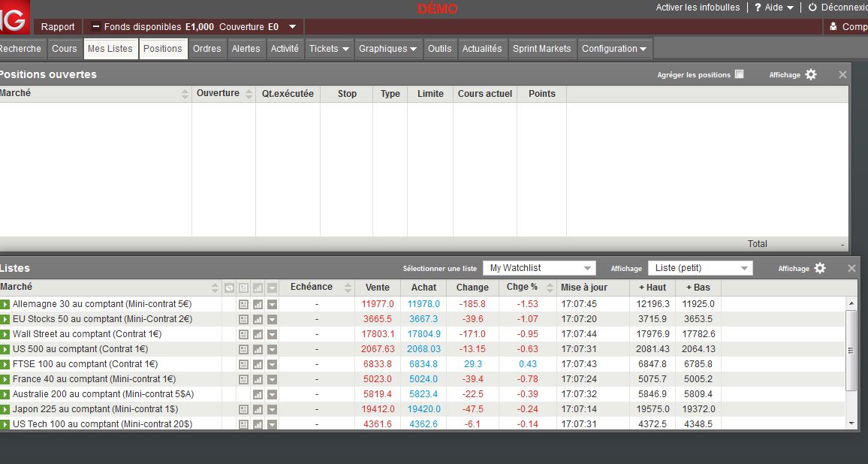Switch to the Positions tab
This screenshot has height=464, width=868.
(163, 49)
